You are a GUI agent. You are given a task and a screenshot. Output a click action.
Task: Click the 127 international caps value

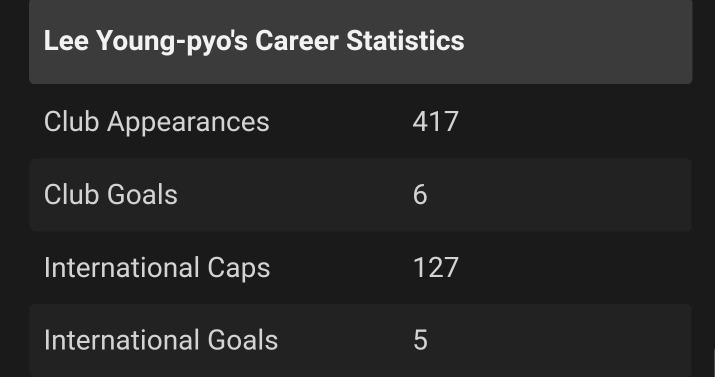tap(435, 268)
